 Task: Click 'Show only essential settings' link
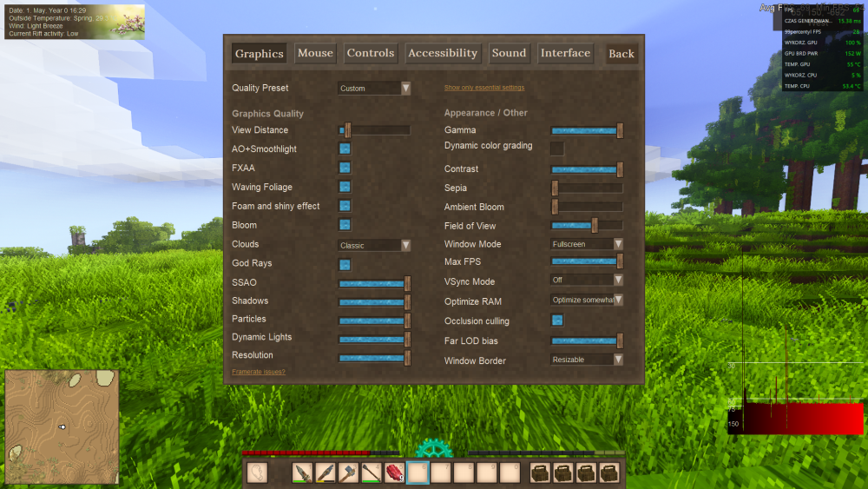pyautogui.click(x=484, y=88)
